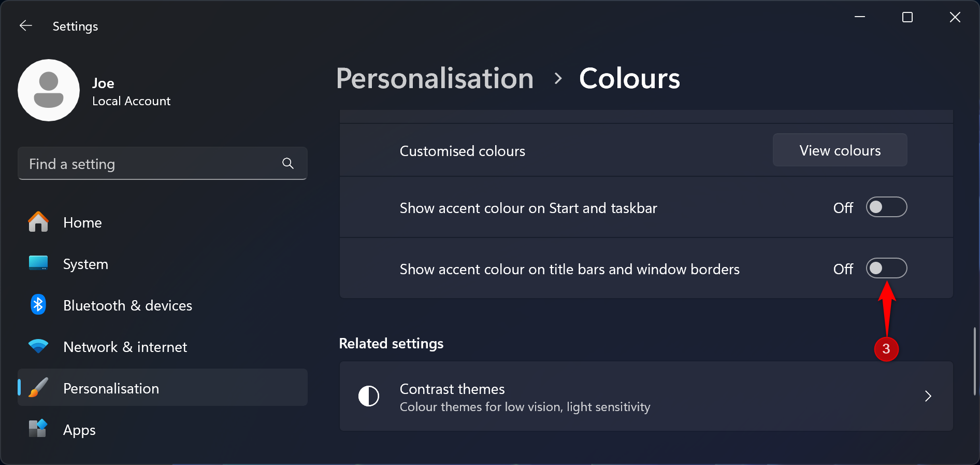Enable accent colour on Start and taskbar
This screenshot has width=980, height=465.
pos(886,207)
